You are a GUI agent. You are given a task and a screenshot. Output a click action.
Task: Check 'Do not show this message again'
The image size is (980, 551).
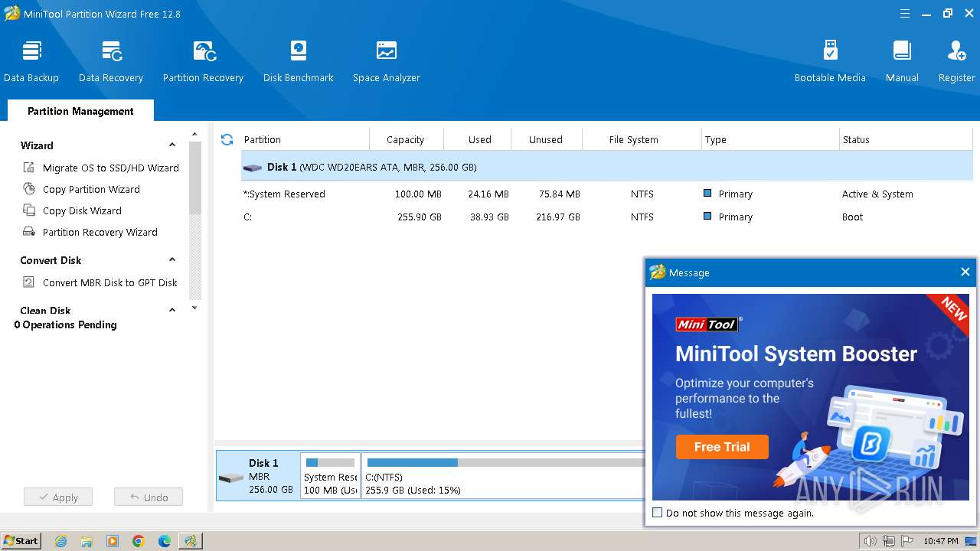[657, 513]
